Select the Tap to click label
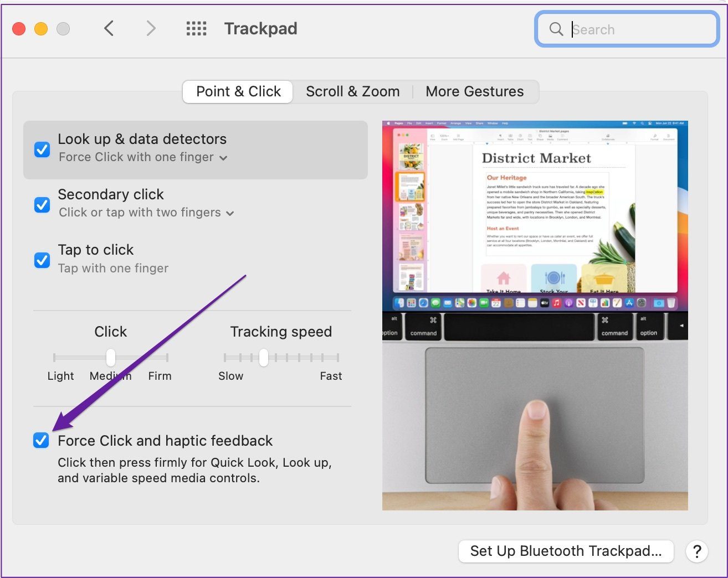 [96, 250]
